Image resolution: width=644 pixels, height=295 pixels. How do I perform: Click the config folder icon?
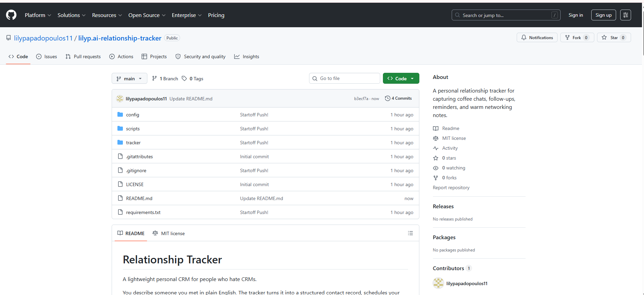[120, 114]
